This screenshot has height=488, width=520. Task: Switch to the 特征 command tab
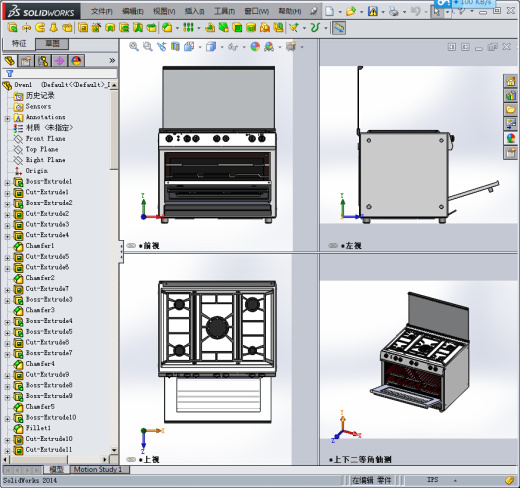tap(19, 44)
